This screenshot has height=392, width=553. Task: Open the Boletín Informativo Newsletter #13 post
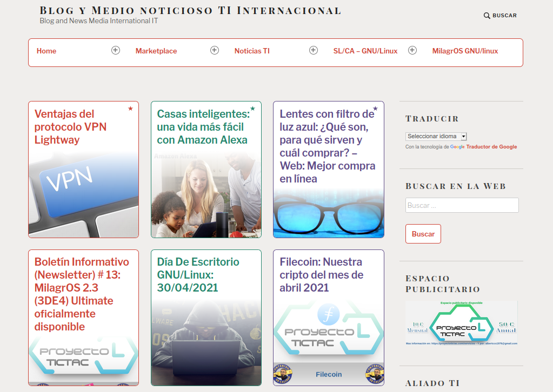tap(82, 294)
